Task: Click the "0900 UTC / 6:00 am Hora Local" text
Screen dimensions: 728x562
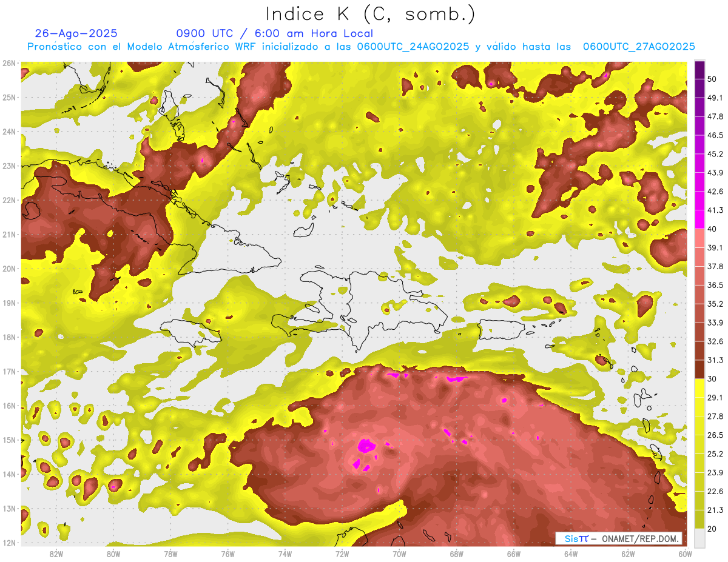Action: tap(274, 33)
